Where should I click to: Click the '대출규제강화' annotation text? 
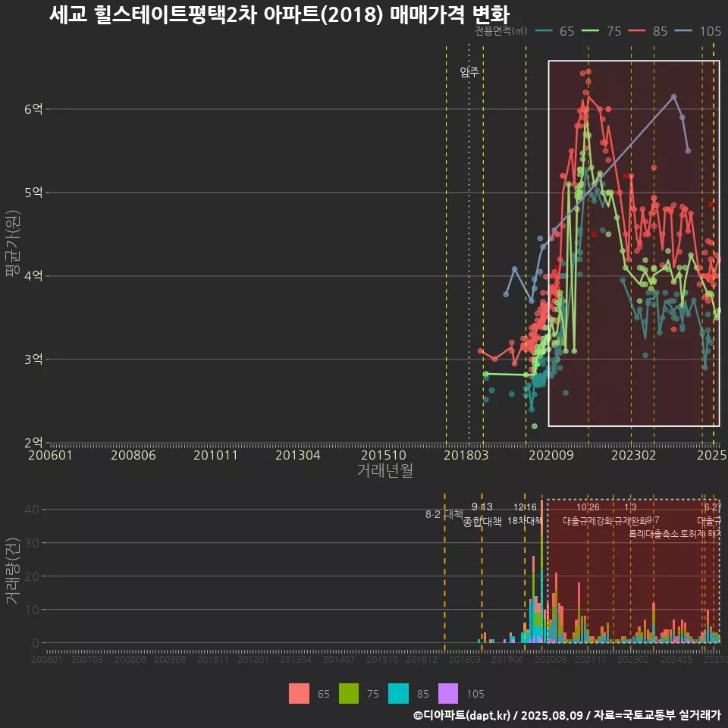point(588,520)
